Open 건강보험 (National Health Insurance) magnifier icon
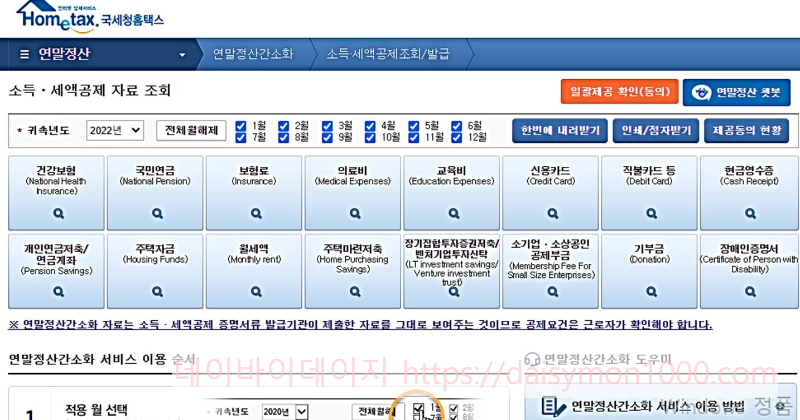 point(58,213)
